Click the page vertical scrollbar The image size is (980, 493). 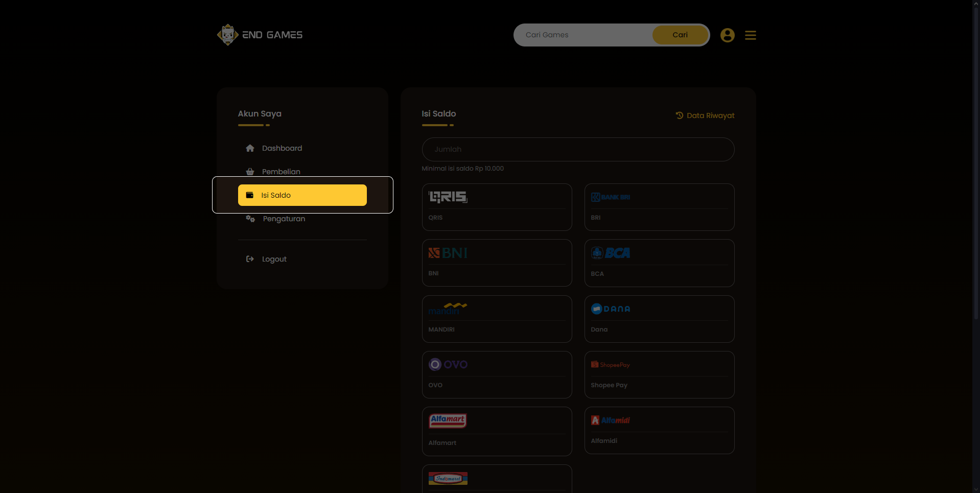[975, 163]
